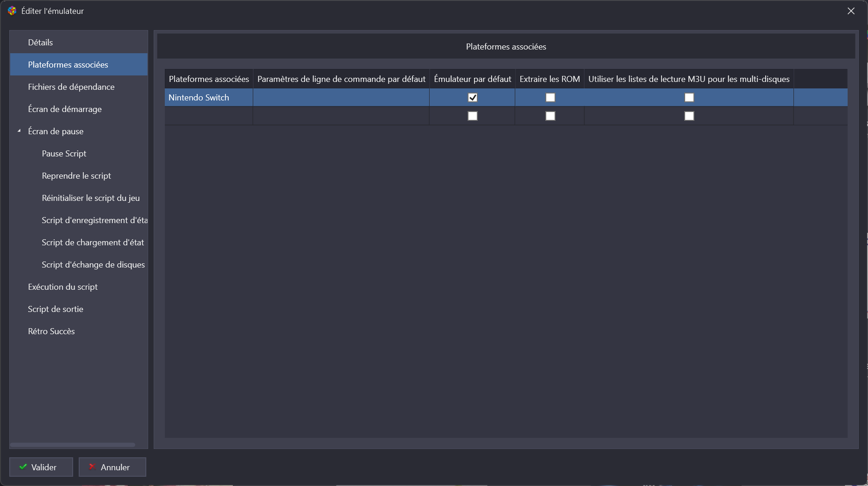This screenshot has height=486, width=868.
Task: Sort by Plateformes associées column header
Action: point(209,79)
